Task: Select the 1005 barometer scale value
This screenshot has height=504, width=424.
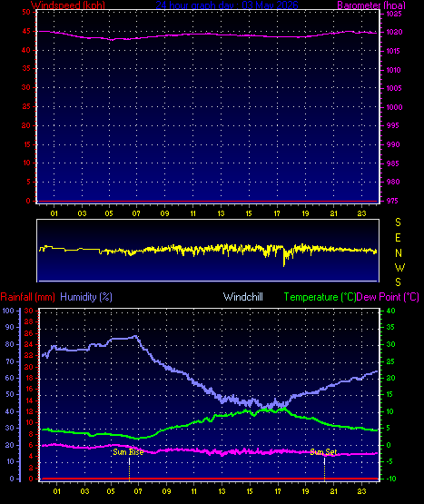Action: click(x=394, y=88)
